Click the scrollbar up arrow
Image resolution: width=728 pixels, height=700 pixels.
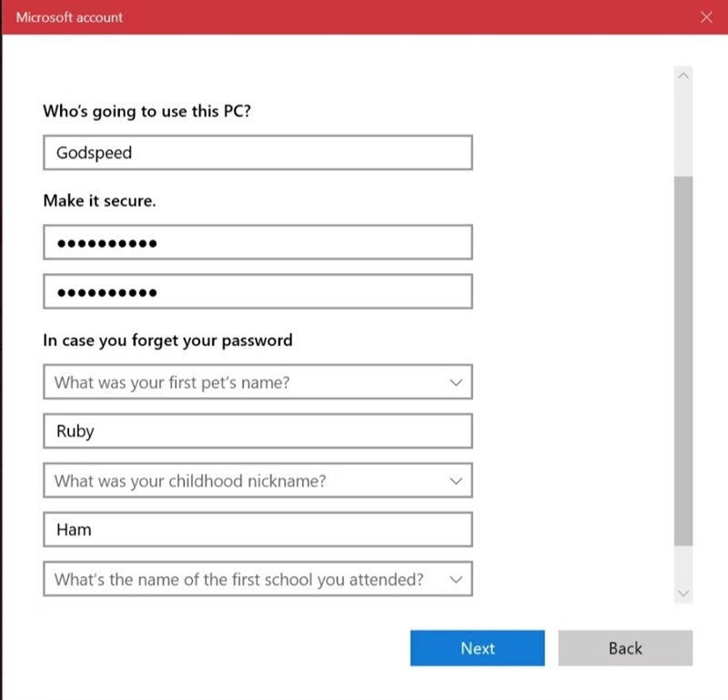(x=684, y=75)
